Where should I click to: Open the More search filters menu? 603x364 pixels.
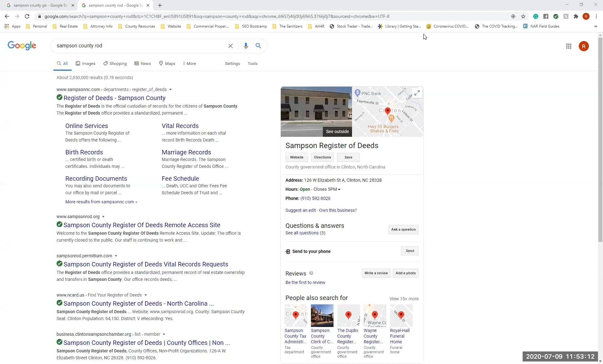coord(189,63)
